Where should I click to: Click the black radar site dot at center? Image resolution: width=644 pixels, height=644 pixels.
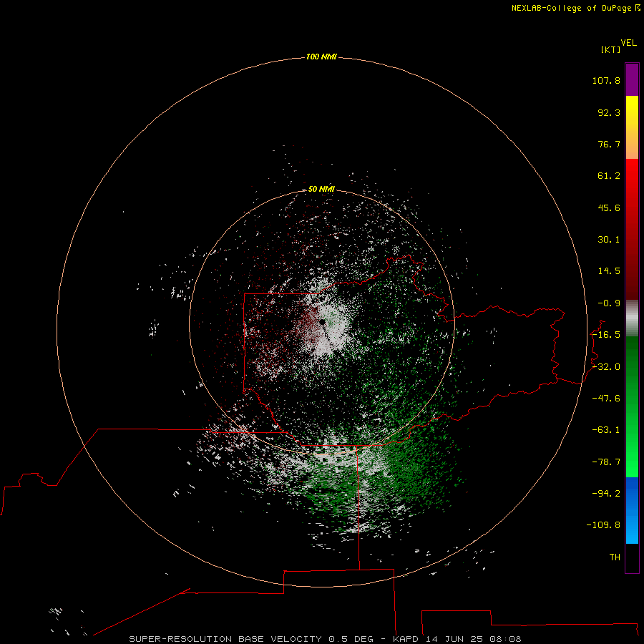point(322,322)
